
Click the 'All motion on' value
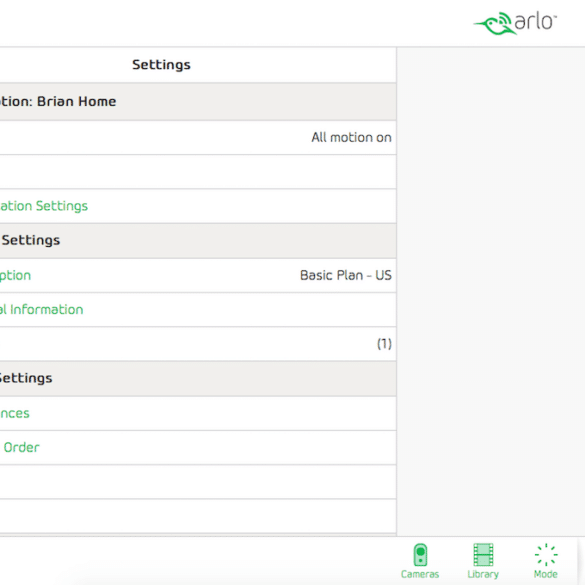(351, 137)
